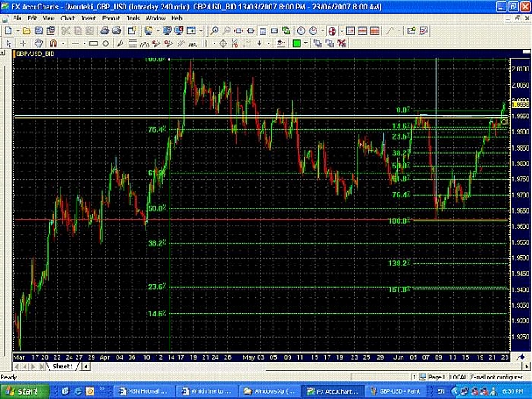Screen dimensions: 532x399
Task: Open the Window menu
Action: pyautogui.click(x=156, y=19)
